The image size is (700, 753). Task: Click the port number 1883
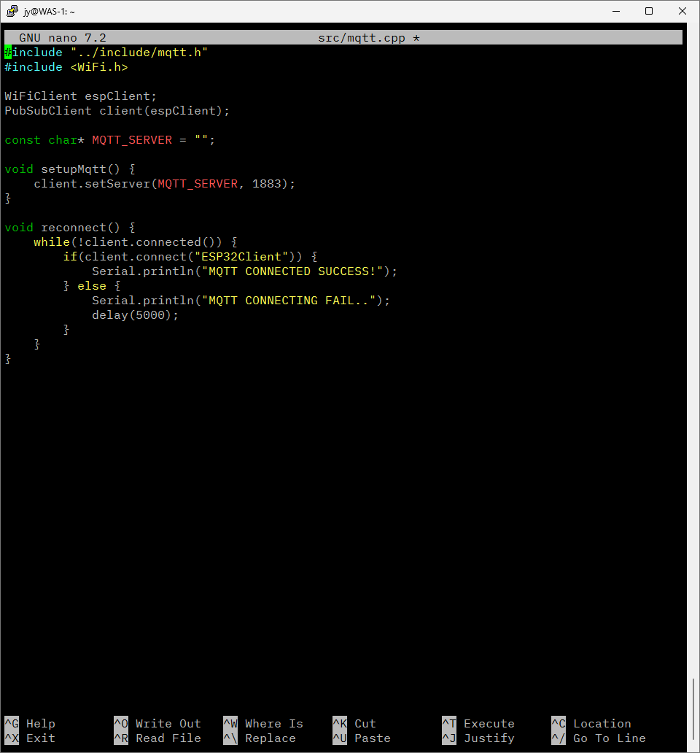tap(267, 183)
